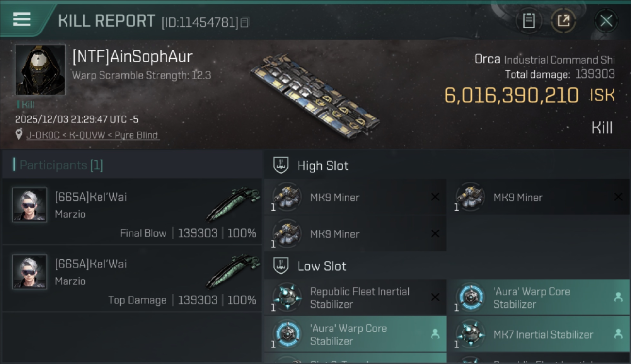
Task: Click the pilot name [NTF]AinSophAur
Action: coord(132,56)
